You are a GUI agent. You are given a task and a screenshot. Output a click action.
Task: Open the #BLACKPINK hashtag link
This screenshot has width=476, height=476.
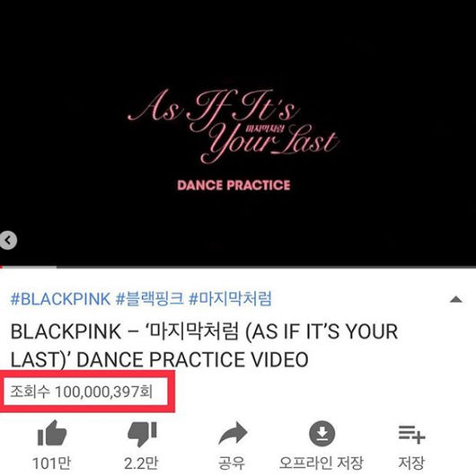point(60,299)
